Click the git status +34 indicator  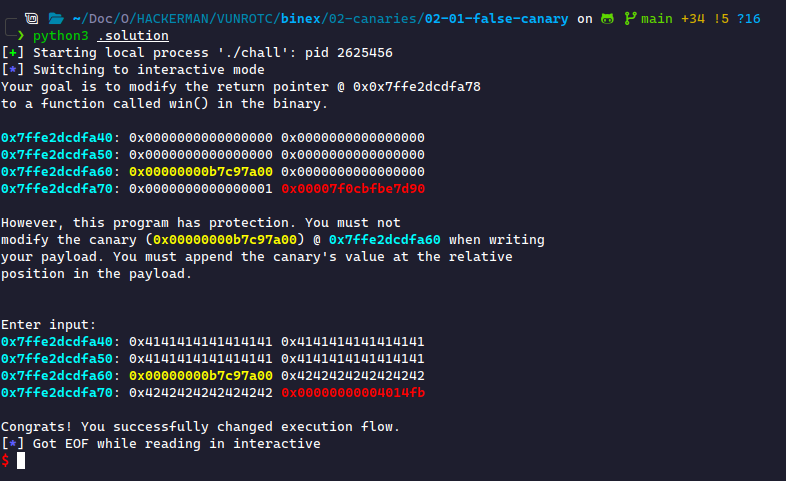pyautogui.click(x=693, y=19)
